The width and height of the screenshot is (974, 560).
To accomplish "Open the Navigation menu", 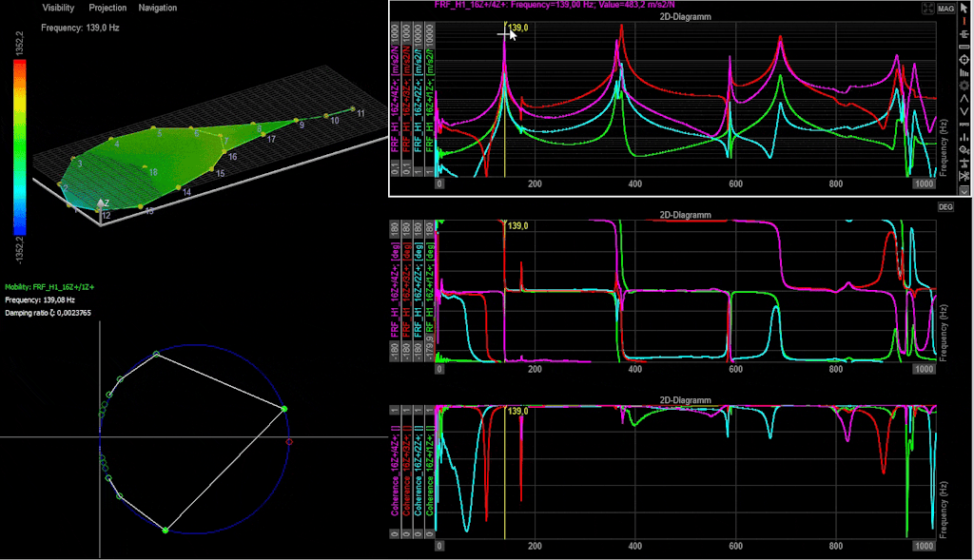I will [x=158, y=8].
